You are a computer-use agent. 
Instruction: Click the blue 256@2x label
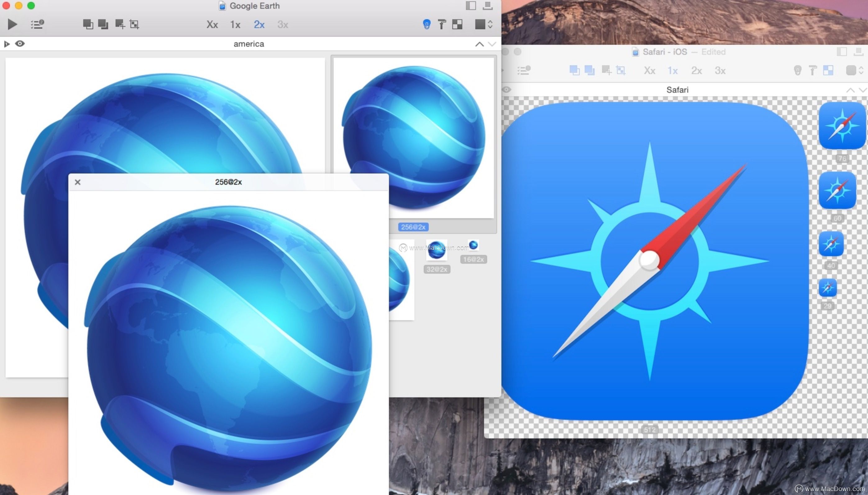click(413, 227)
